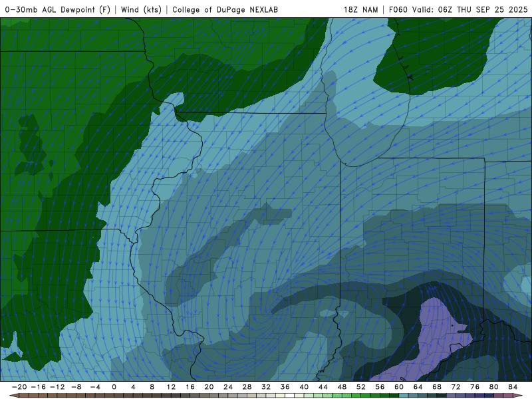Click the 32 legend value

pyautogui.click(x=266, y=387)
